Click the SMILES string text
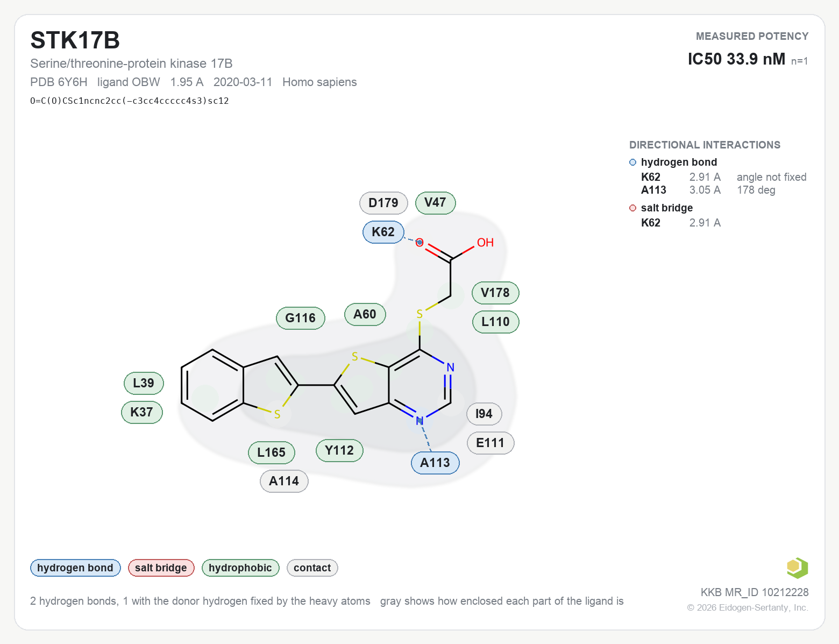839x644 pixels. (x=130, y=101)
